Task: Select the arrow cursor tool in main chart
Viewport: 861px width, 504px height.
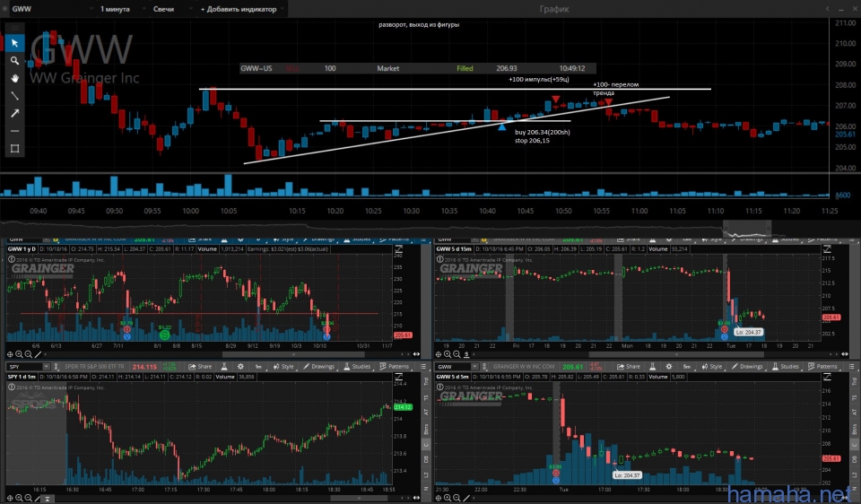Action: (x=15, y=43)
